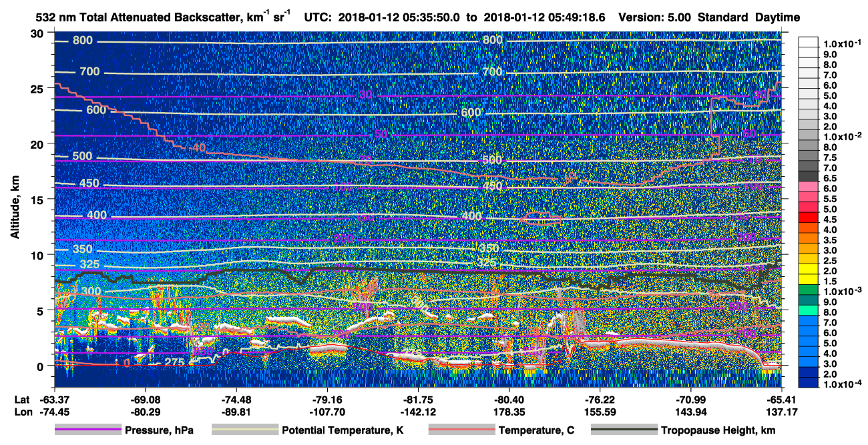Click latitude value '-76.22'
Screen dimensions: 868x445
pyautogui.click(x=600, y=400)
